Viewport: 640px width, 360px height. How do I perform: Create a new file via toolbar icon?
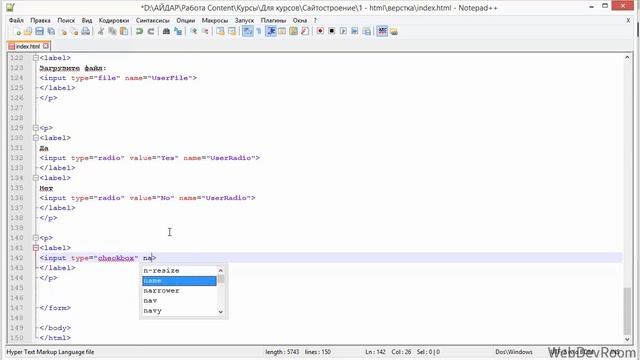tap(17, 31)
